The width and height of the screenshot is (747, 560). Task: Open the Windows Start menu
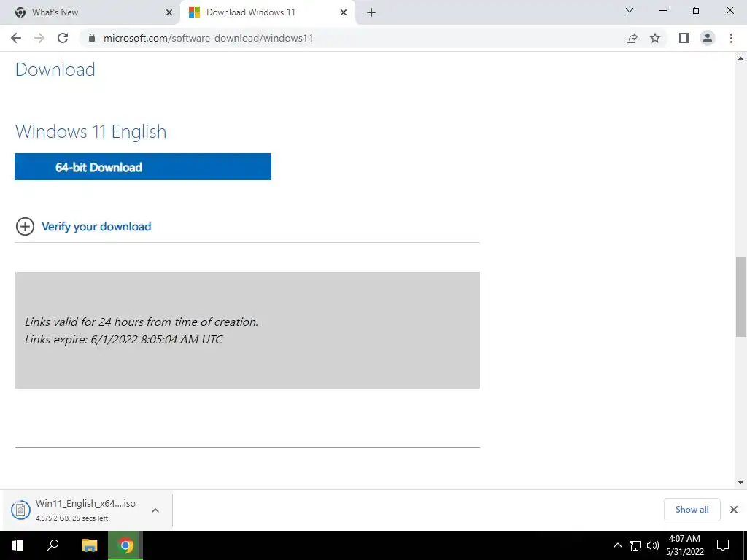[18, 545]
